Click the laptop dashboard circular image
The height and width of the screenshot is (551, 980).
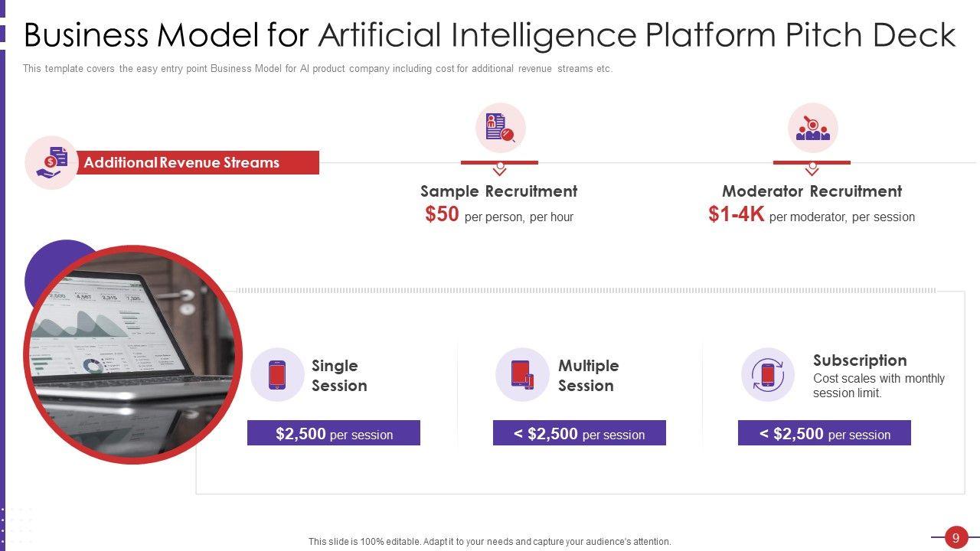click(133, 354)
